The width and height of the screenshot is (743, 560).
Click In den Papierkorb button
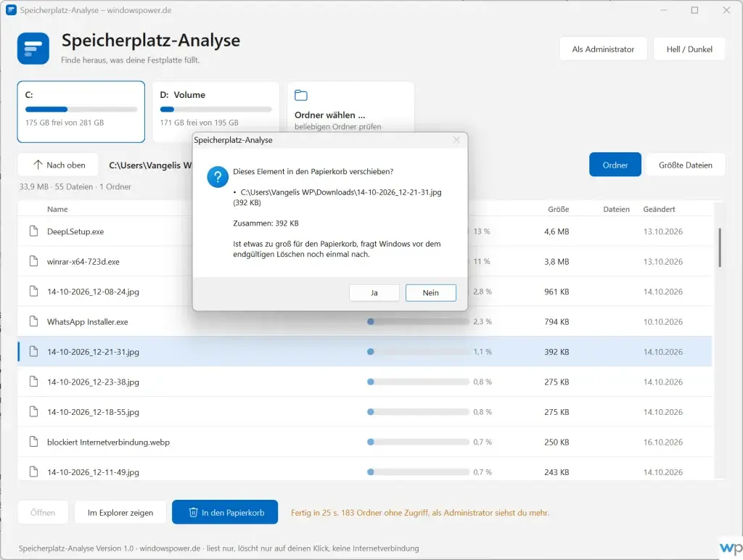point(225,513)
